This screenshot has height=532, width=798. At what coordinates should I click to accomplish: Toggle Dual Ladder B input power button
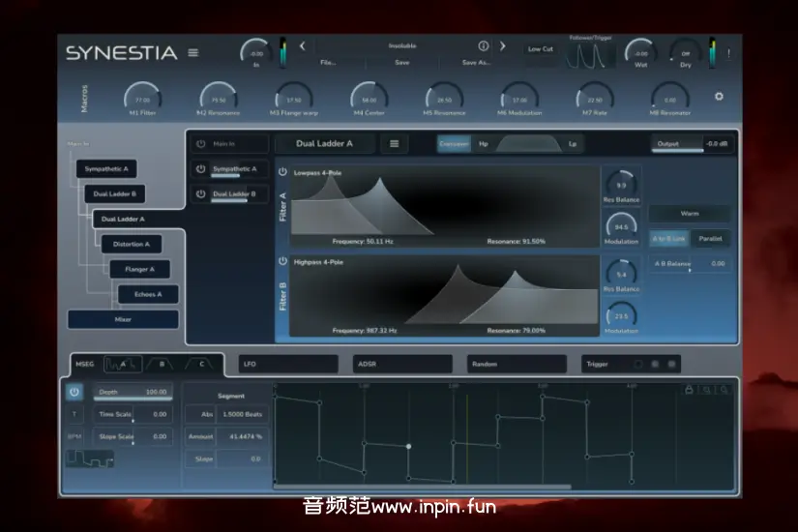click(201, 194)
